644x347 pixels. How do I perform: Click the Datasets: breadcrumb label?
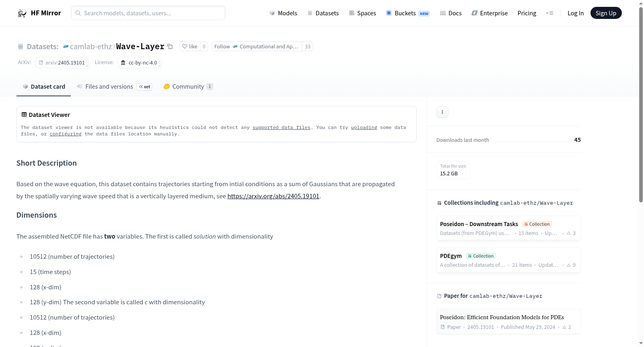tap(43, 47)
